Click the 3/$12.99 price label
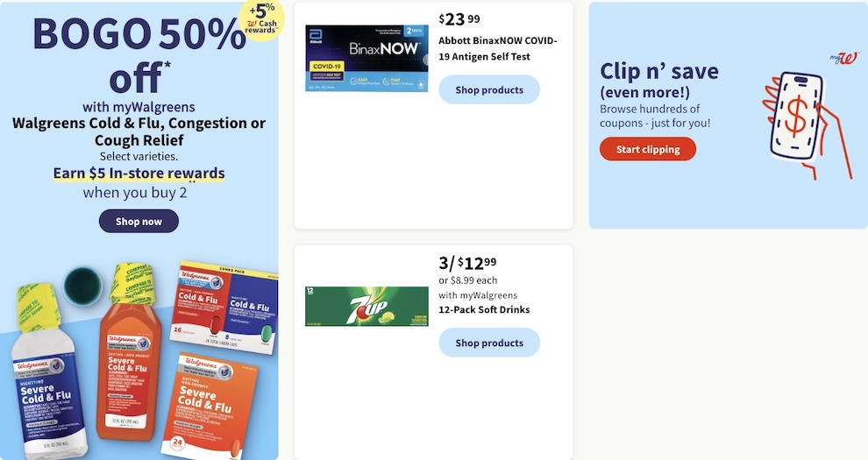The height and width of the screenshot is (460, 868). (x=468, y=263)
